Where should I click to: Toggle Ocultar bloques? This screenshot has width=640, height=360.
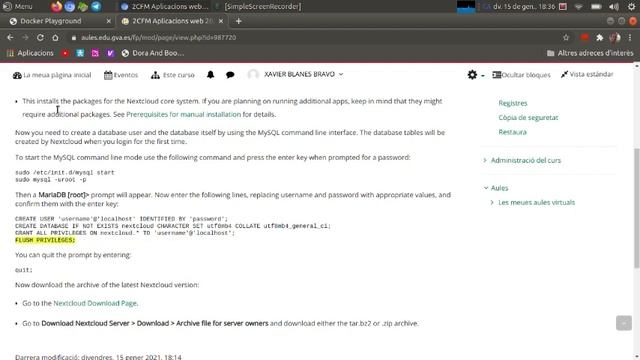[521, 75]
